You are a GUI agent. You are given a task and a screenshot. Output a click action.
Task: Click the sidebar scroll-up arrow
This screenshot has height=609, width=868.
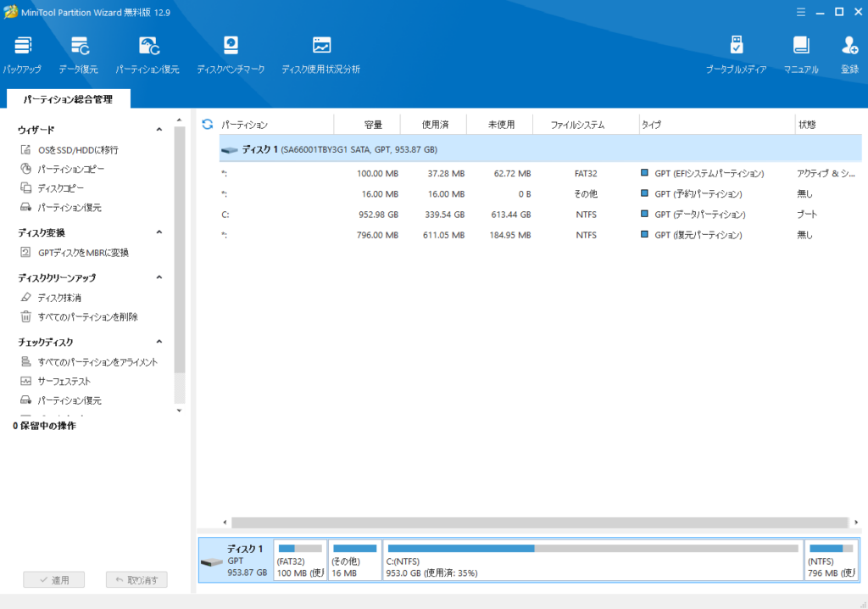(179, 120)
